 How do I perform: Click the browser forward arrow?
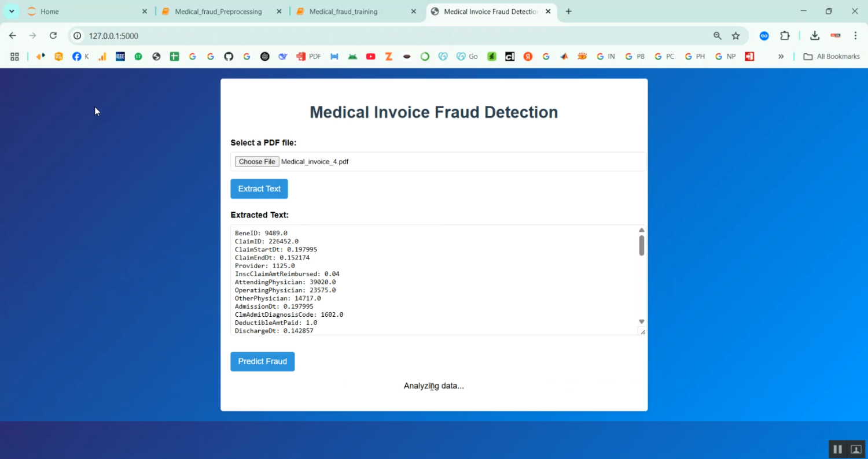pyautogui.click(x=33, y=36)
